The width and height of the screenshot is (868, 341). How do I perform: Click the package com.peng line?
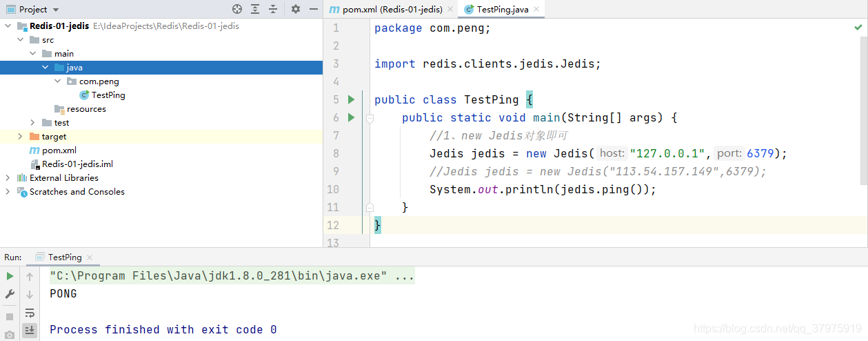(x=432, y=28)
